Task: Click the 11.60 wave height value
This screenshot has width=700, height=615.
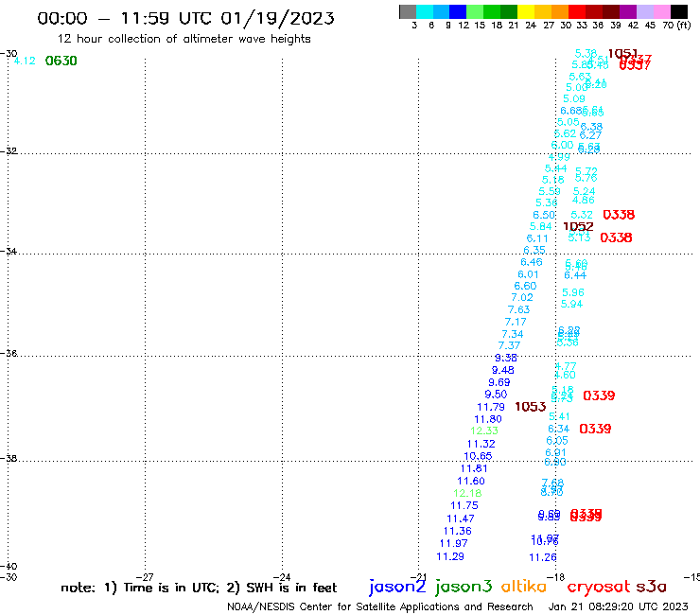Action: point(471,481)
